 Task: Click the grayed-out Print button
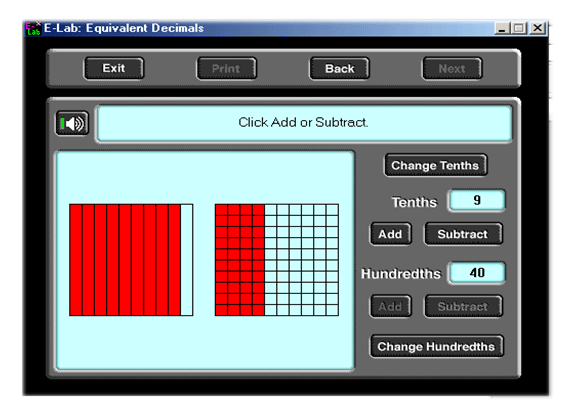coord(226,68)
